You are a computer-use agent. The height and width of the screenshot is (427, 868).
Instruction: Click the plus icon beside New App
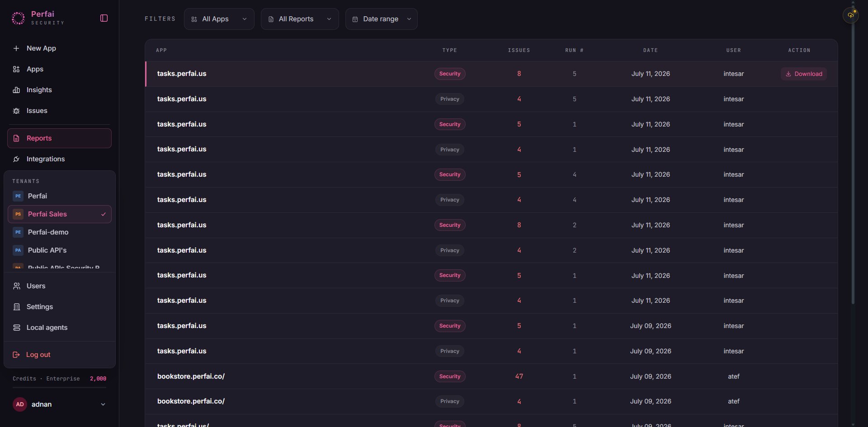click(x=16, y=48)
